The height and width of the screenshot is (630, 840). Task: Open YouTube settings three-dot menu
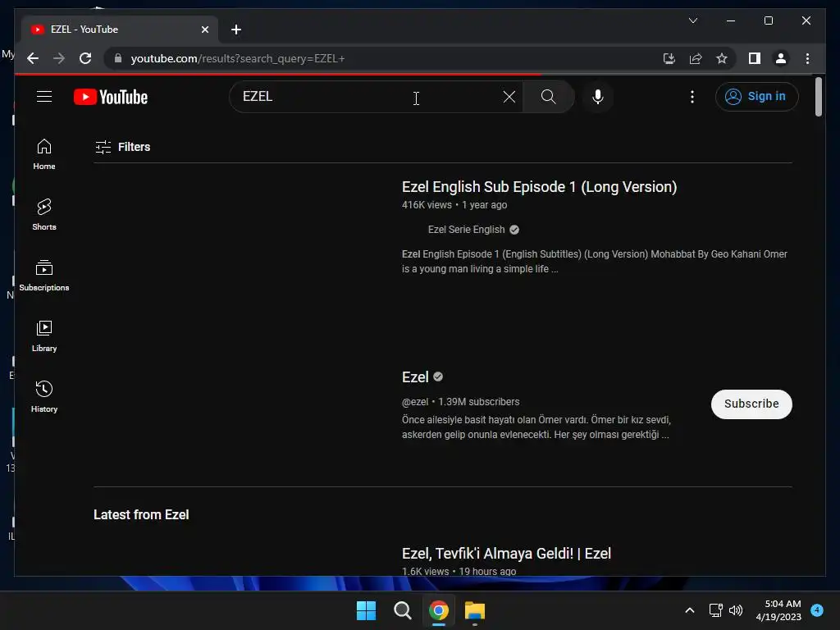692,97
